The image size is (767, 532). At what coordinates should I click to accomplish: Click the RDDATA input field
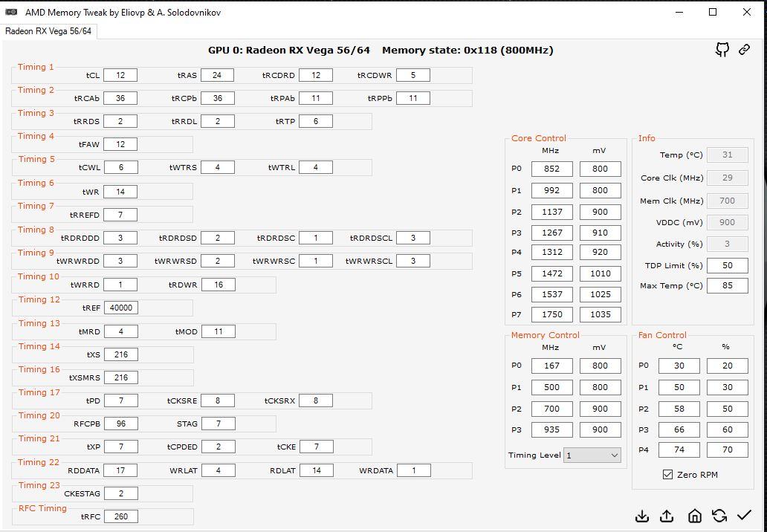coord(121,470)
